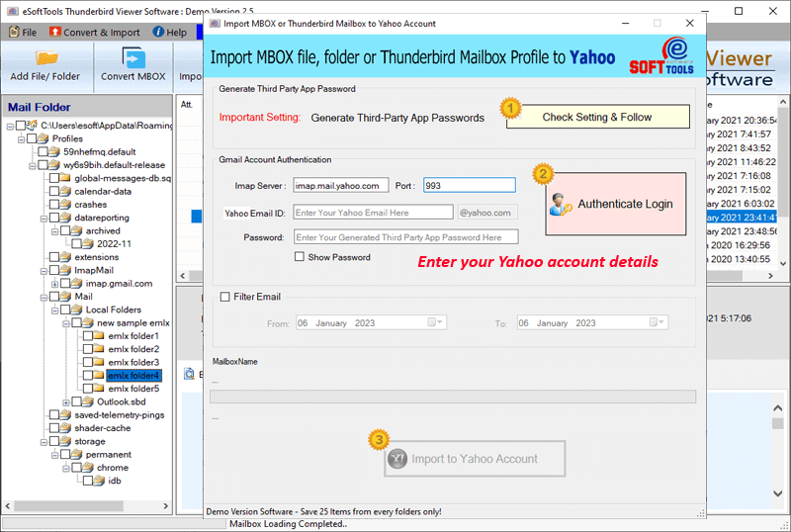Click folder icon of emlx folder2
The height and width of the screenshot is (532, 791).
(x=98, y=349)
